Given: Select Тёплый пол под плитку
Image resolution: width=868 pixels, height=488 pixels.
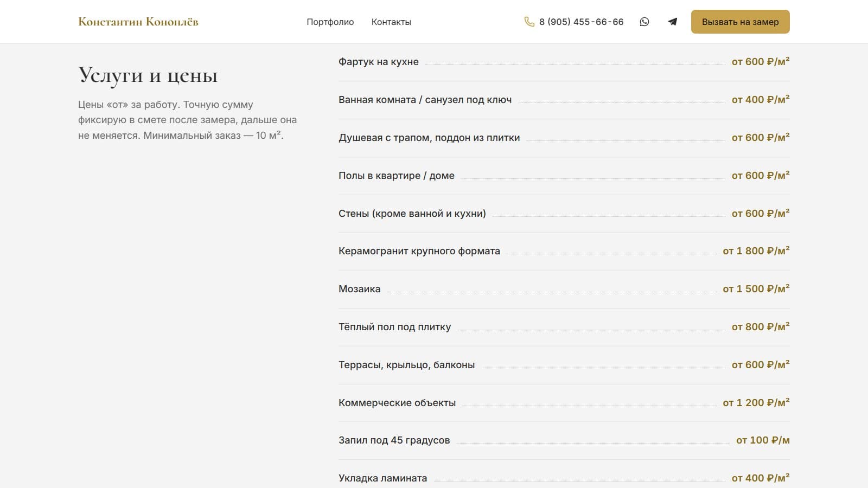Looking at the screenshot, I should 564,327.
